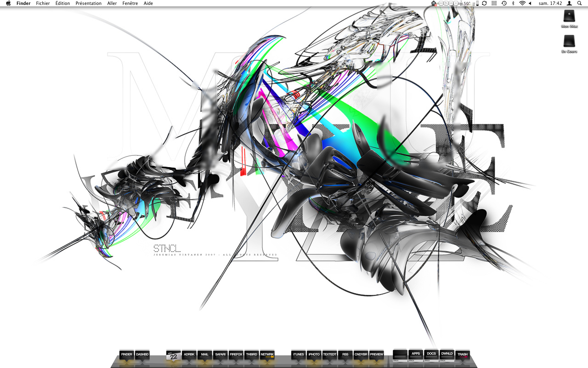
Task: Click the HD usage gauge in menu bar
Action: coord(476,3)
